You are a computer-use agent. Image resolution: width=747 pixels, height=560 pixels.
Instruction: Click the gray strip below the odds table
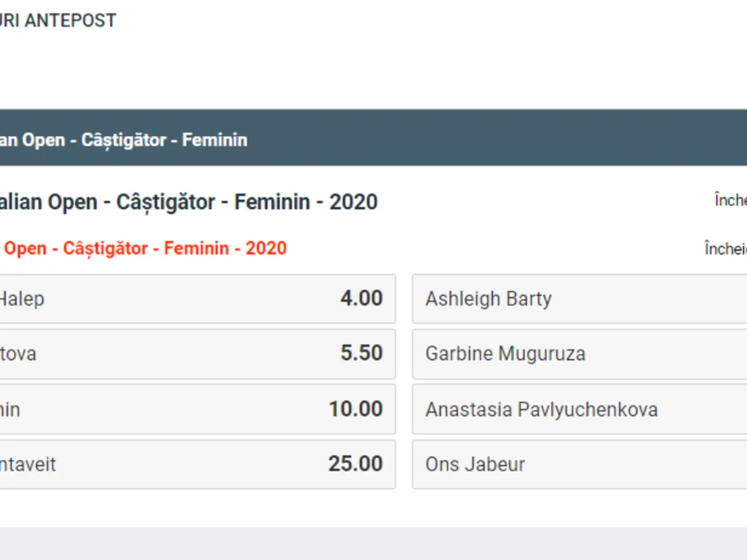[x=374, y=543]
